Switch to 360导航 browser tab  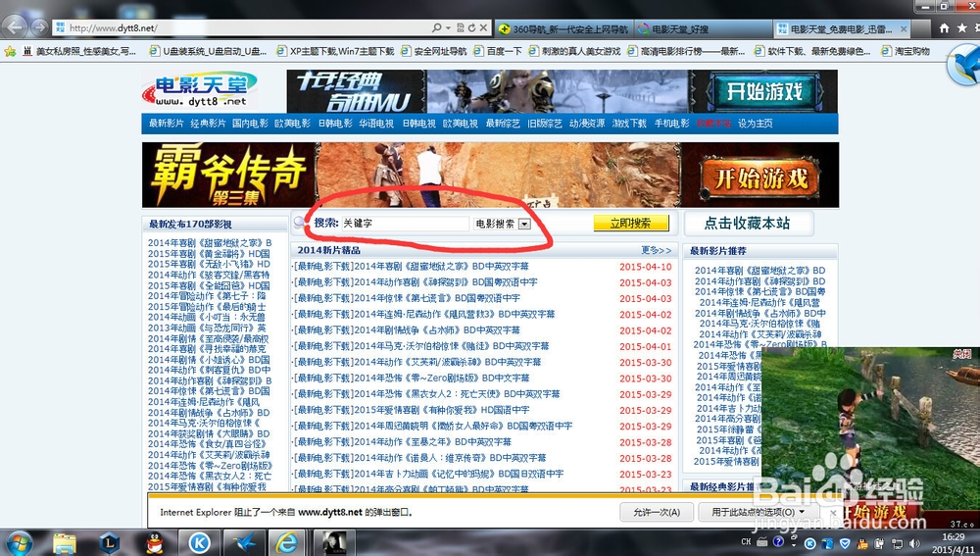[x=564, y=28]
